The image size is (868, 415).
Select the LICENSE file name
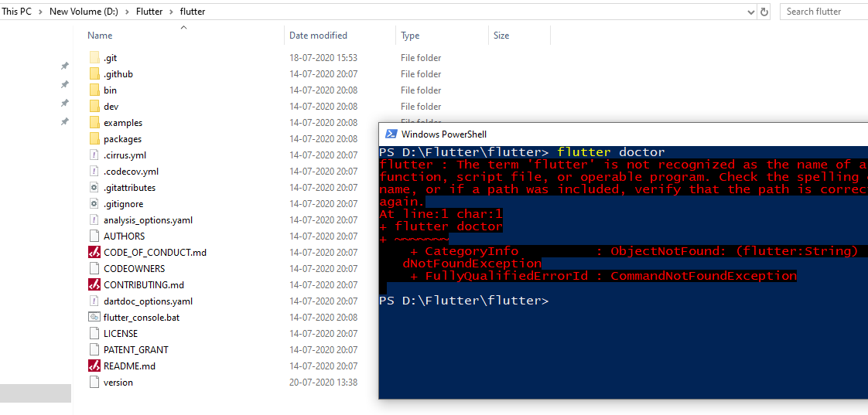click(x=121, y=334)
